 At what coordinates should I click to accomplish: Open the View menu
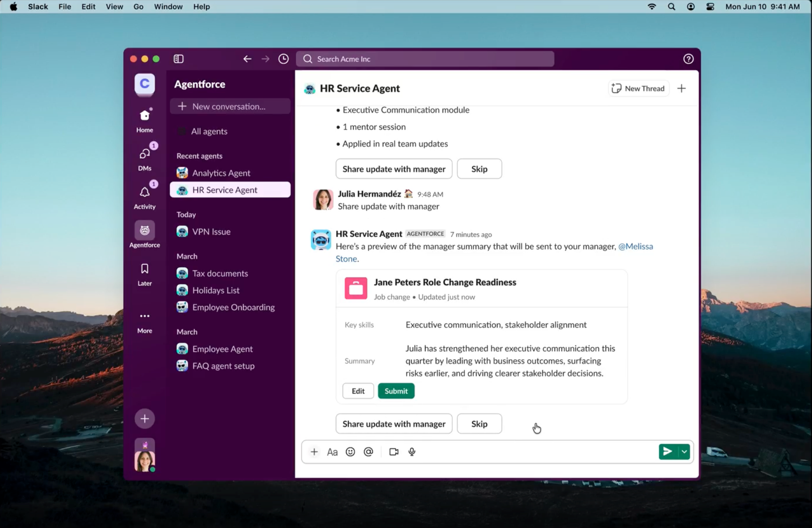[114, 7]
